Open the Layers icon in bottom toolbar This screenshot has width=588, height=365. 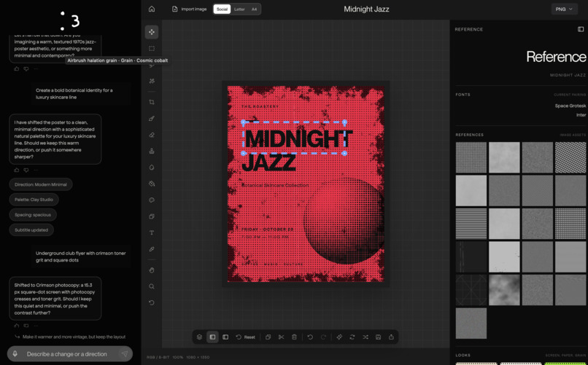(x=199, y=337)
